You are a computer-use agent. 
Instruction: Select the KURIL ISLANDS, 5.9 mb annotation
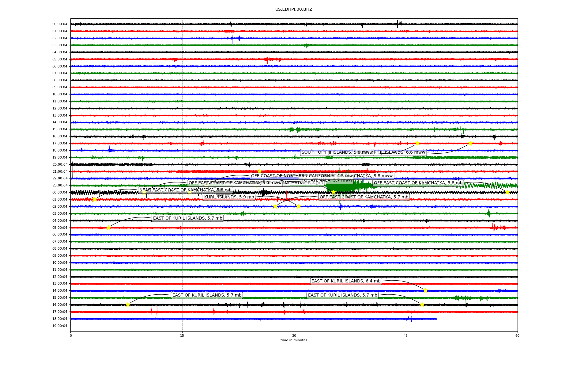[229, 197]
